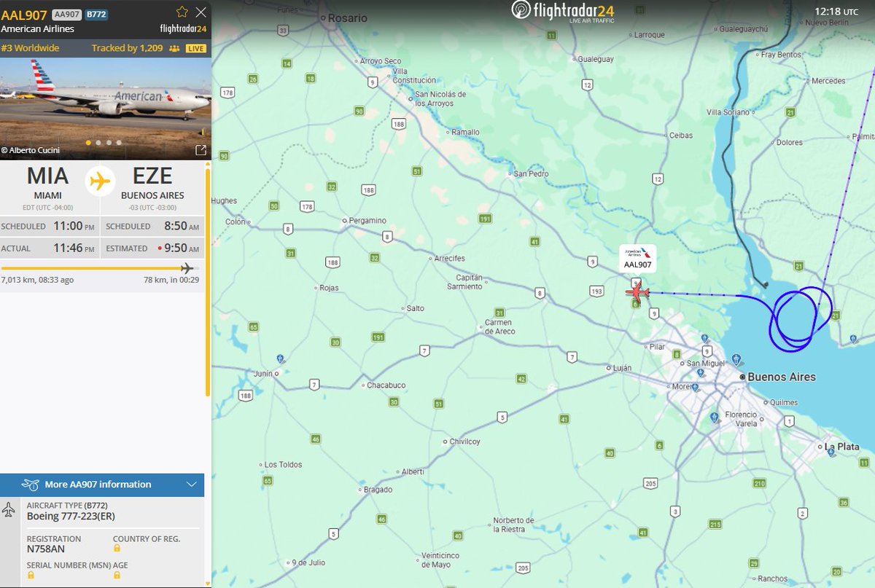
Task: Click the flight progress bar
Action: (x=100, y=268)
